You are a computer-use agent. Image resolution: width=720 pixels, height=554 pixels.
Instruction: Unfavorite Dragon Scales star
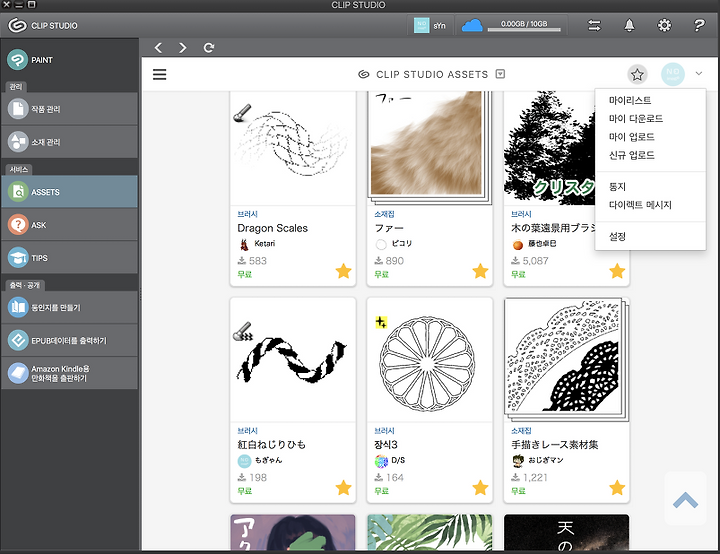[x=343, y=271]
